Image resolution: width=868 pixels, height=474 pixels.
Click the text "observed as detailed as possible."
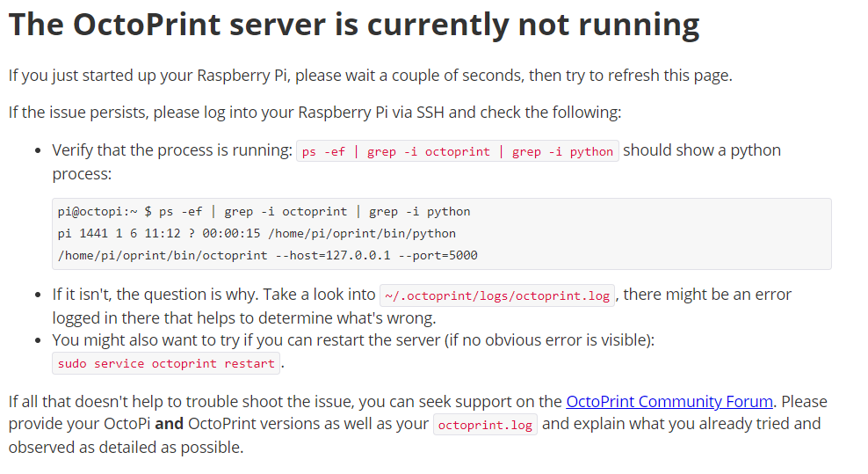[127, 448]
